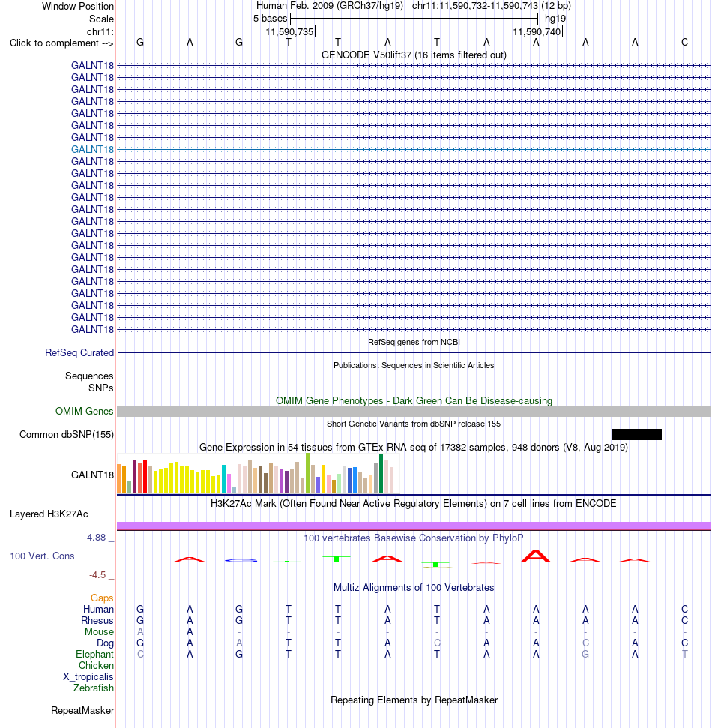Open the Layered H3K27Ac track label
712x728 pixels.
pyautogui.click(x=49, y=514)
